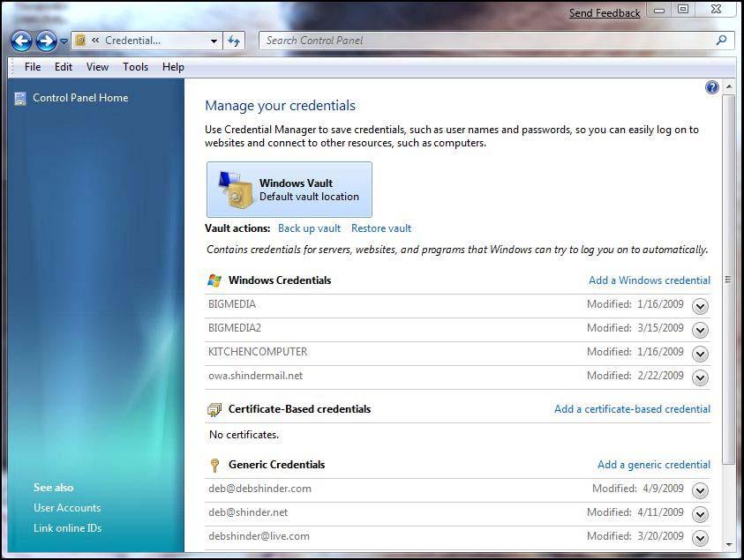Click the scrollbar down arrow

pos(729,545)
